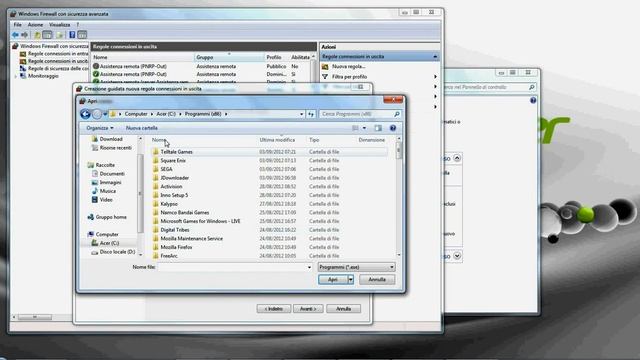Open the Telltale Games folder icon
The width and height of the screenshot is (640, 360).
(x=156, y=152)
